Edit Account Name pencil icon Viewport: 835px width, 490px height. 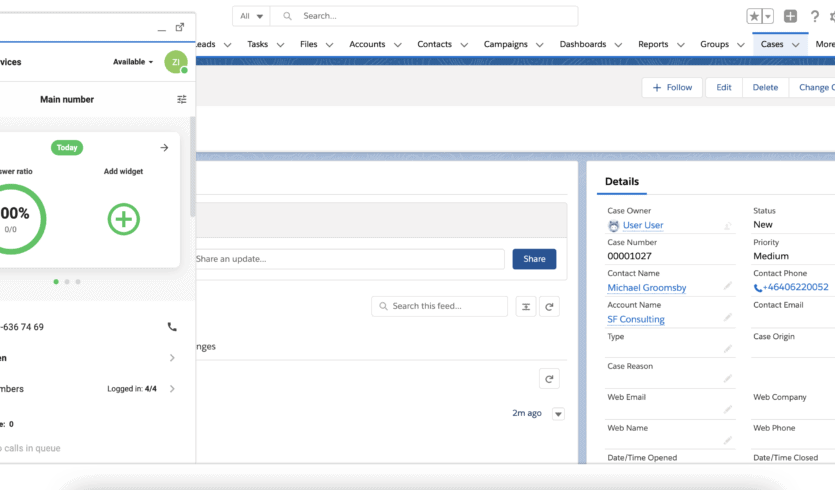(x=727, y=317)
